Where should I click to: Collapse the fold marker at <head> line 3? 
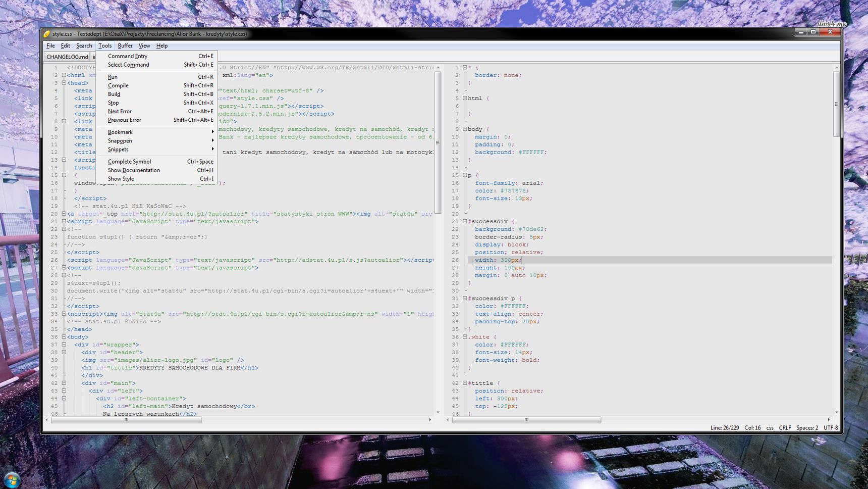(x=64, y=83)
